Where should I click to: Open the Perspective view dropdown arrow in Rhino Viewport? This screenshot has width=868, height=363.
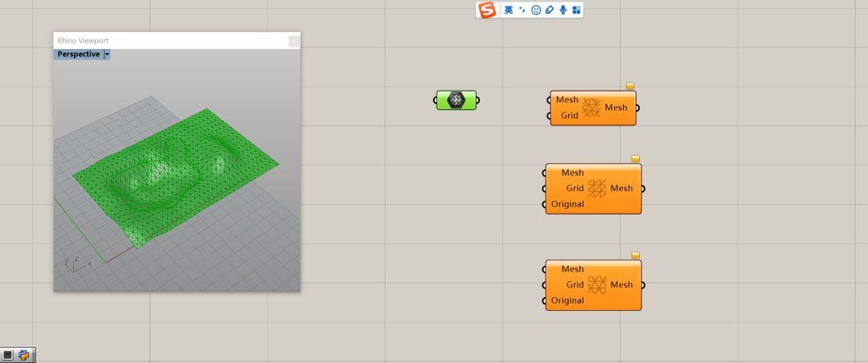coord(107,55)
